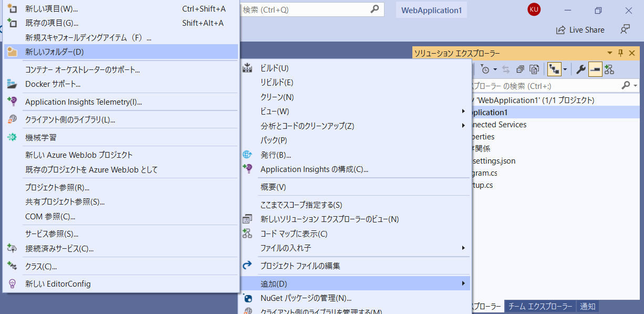Run ビルド(U) from the project menu
This screenshot has height=314, width=644.
pyautogui.click(x=356, y=68)
